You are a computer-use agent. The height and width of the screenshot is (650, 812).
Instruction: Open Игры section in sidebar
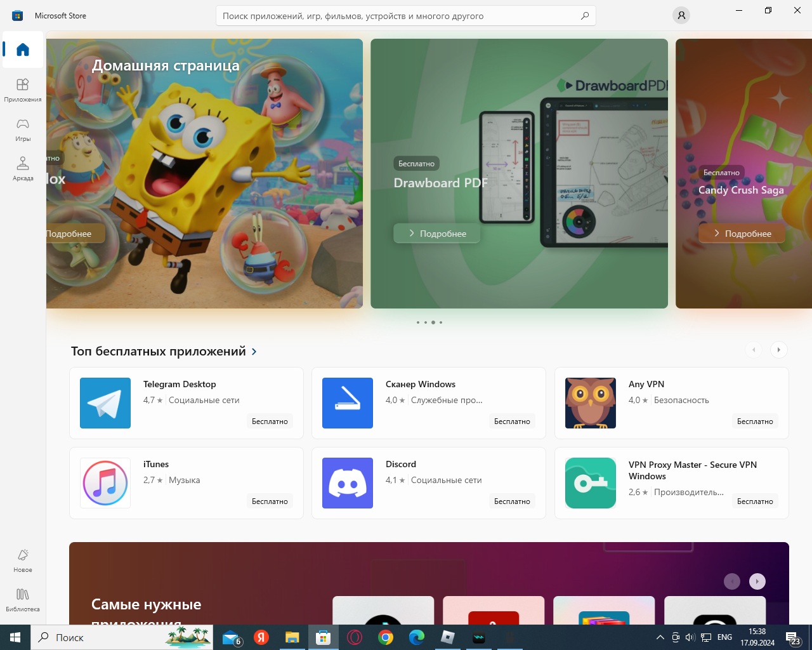pos(23,129)
